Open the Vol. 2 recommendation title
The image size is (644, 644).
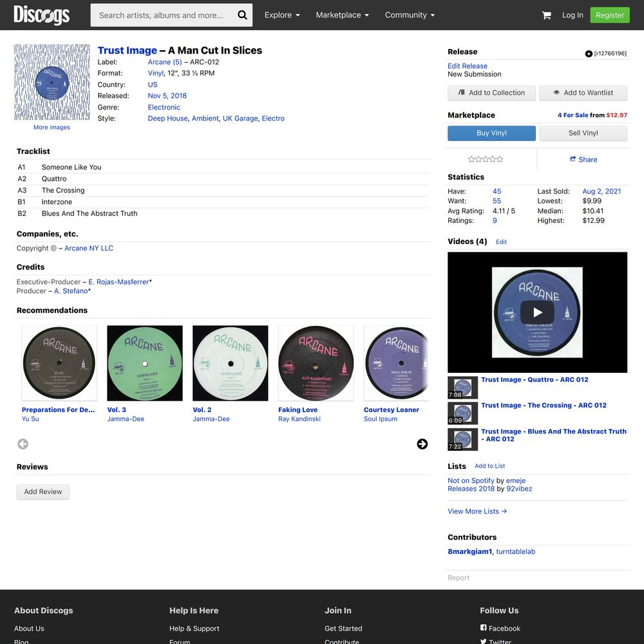click(202, 410)
